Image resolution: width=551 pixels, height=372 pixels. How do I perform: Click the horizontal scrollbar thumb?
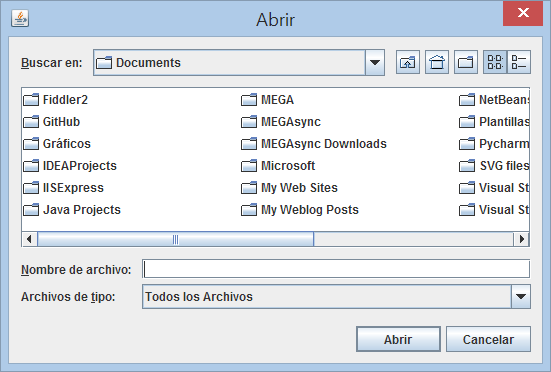(175, 239)
